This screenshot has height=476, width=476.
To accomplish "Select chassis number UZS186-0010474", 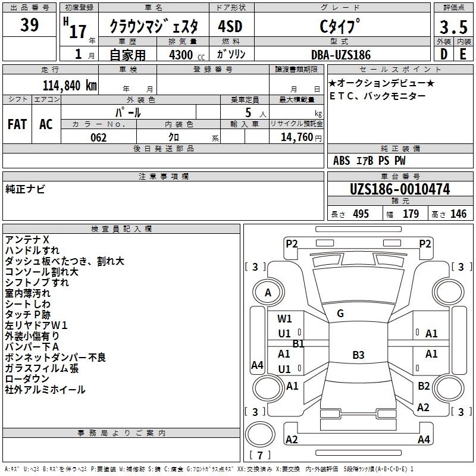I will 400,190.
